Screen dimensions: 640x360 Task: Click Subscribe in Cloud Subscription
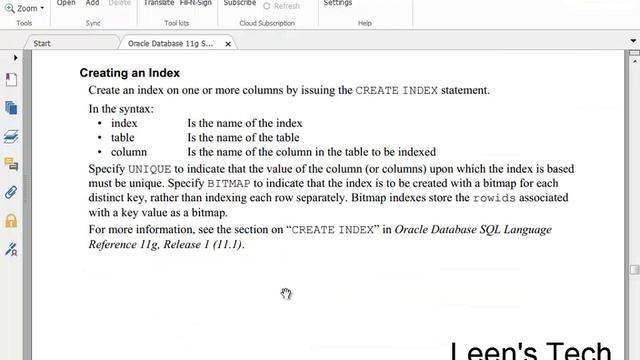point(240,3)
